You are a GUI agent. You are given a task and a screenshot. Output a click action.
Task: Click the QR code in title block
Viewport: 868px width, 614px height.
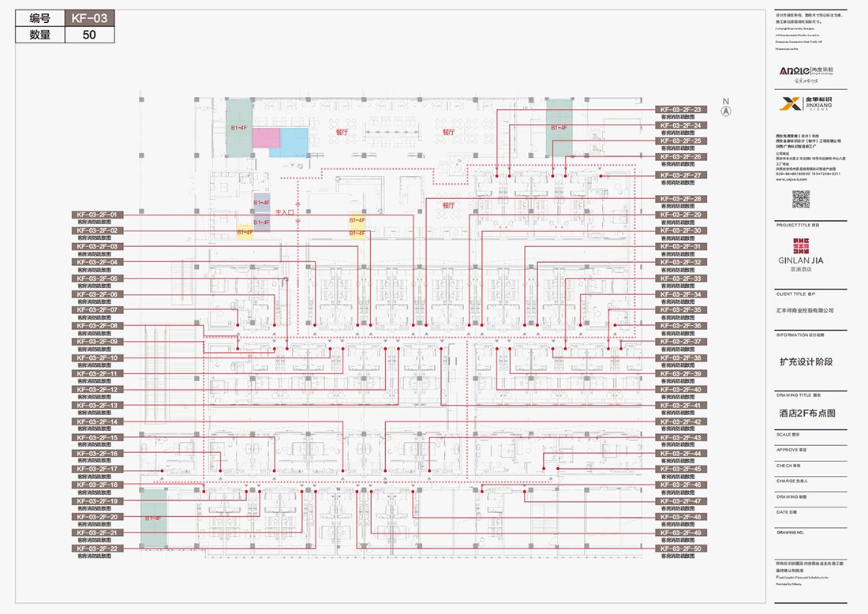click(x=801, y=199)
